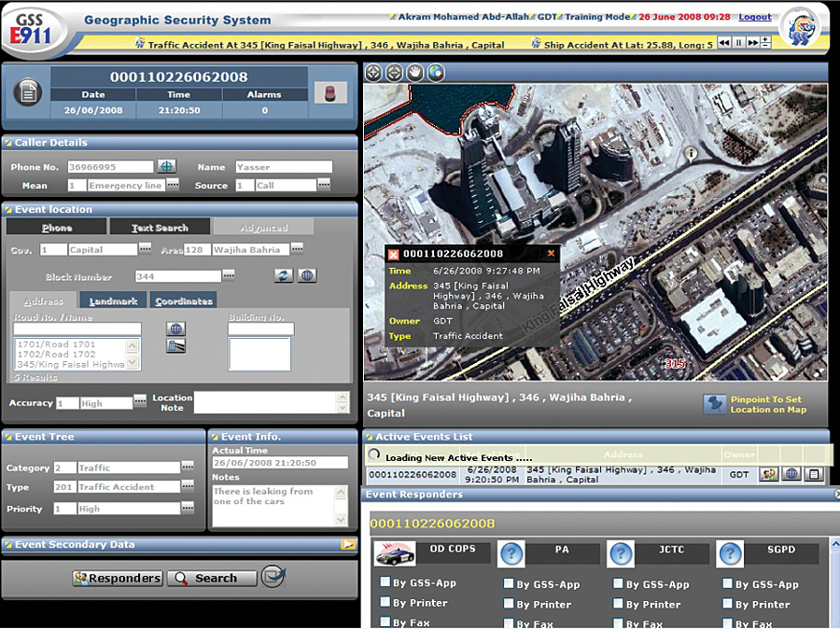Screen dimensions: 840x629
Task: Click the OD COPS police car icon
Action: tap(394, 554)
